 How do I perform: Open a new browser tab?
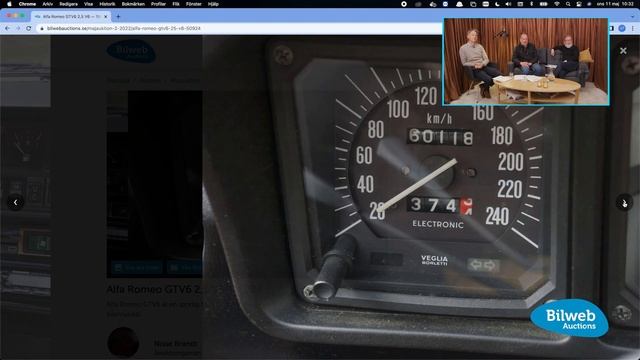118,16
